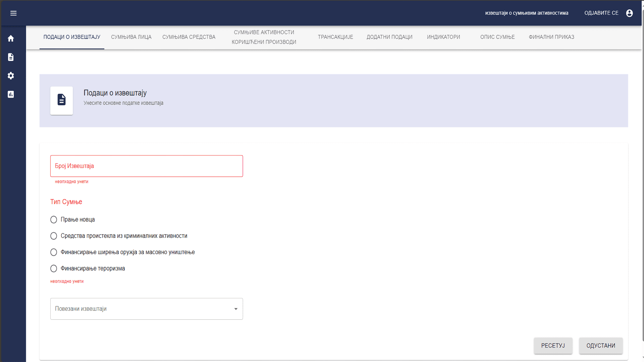644x362 pixels.
Task: Open statistics via sidebar chart icon
Action: pyautogui.click(x=11, y=95)
